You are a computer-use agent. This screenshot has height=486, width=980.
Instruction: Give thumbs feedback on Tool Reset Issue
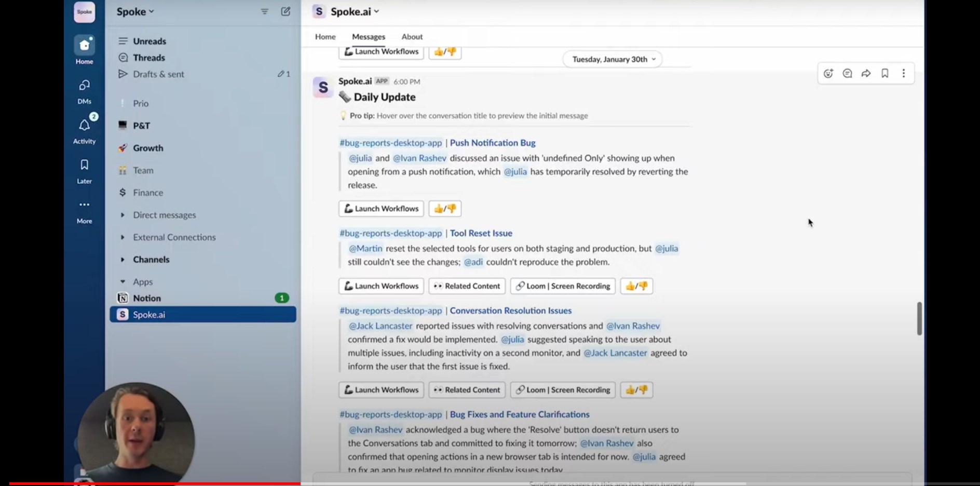(637, 286)
